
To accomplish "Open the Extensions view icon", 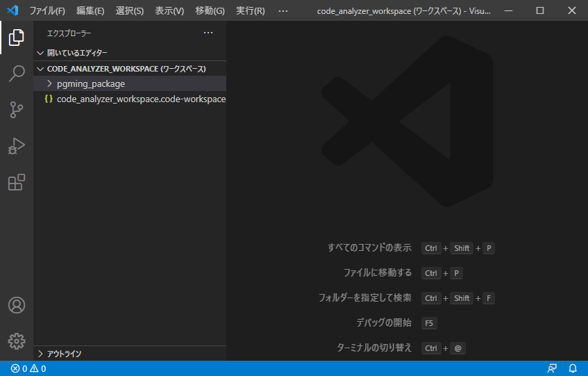I will 17,182.
